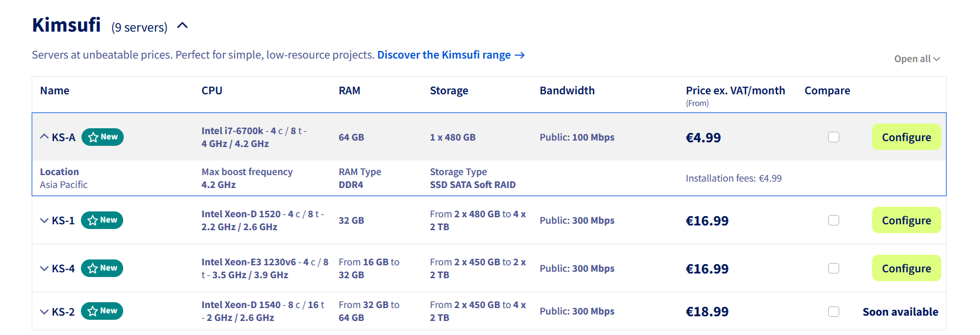Screen dimensions: 980x335
Task: Tick the compare checkbox for KS-A
Action: [x=833, y=137]
